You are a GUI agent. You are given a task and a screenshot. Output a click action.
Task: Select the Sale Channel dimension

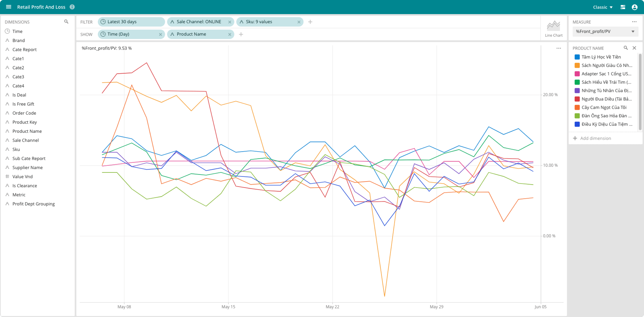(37, 140)
